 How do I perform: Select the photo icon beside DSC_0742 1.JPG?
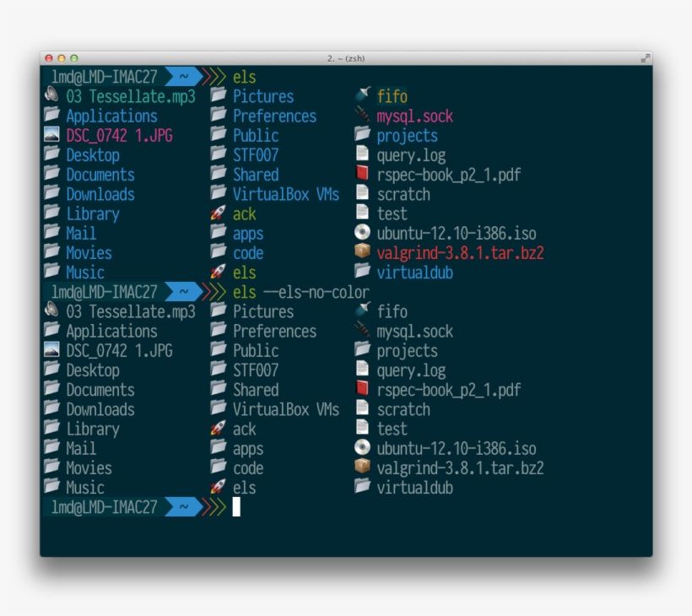click(x=52, y=135)
